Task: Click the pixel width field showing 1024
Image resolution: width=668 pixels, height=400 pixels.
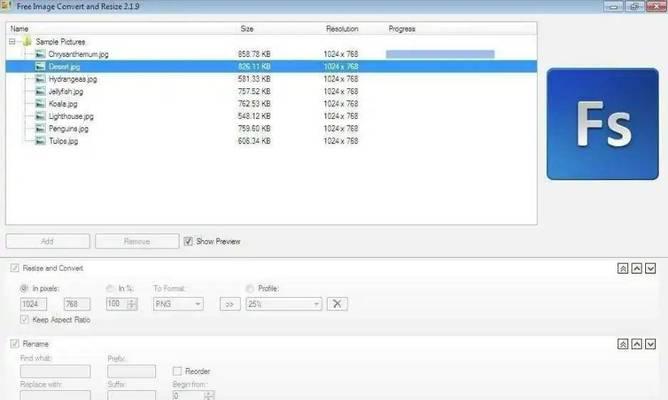Action: click(34, 304)
